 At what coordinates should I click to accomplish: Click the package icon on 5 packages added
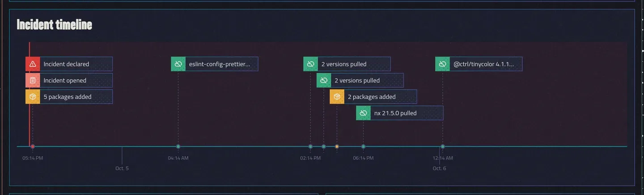point(33,97)
